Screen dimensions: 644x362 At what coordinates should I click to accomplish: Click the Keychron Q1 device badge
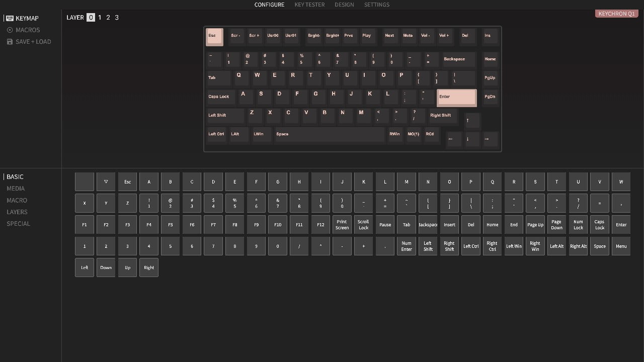616,14
